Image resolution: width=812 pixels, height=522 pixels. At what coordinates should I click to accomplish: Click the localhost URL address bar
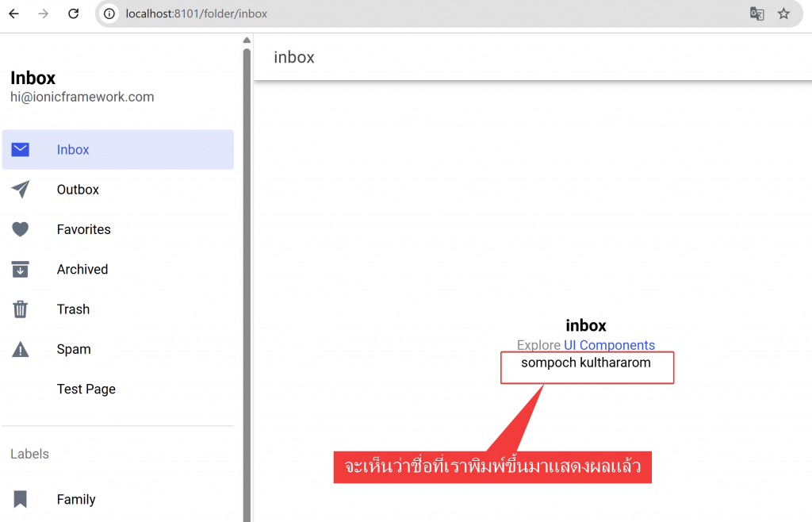(396, 13)
